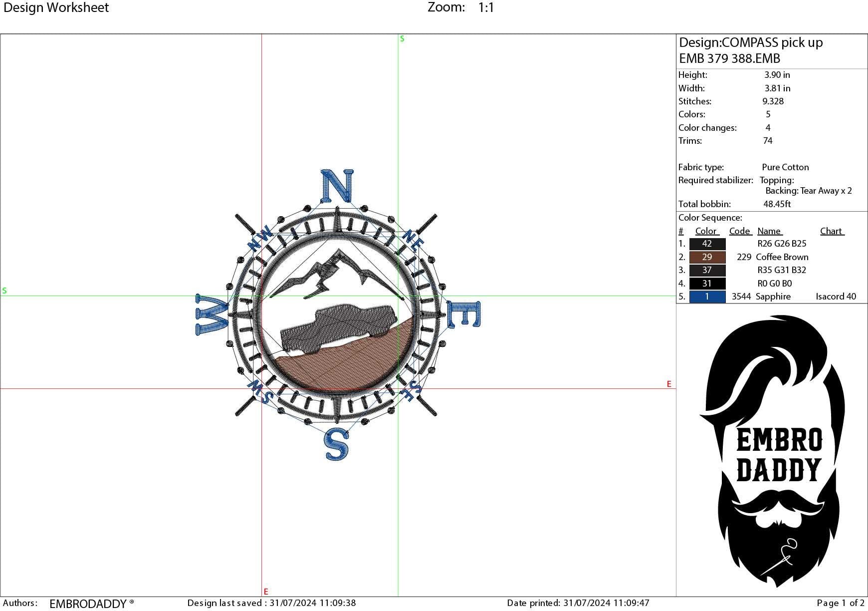Click the 'Date printed' timestamp
This screenshot has height=611, width=868.
click(x=578, y=603)
